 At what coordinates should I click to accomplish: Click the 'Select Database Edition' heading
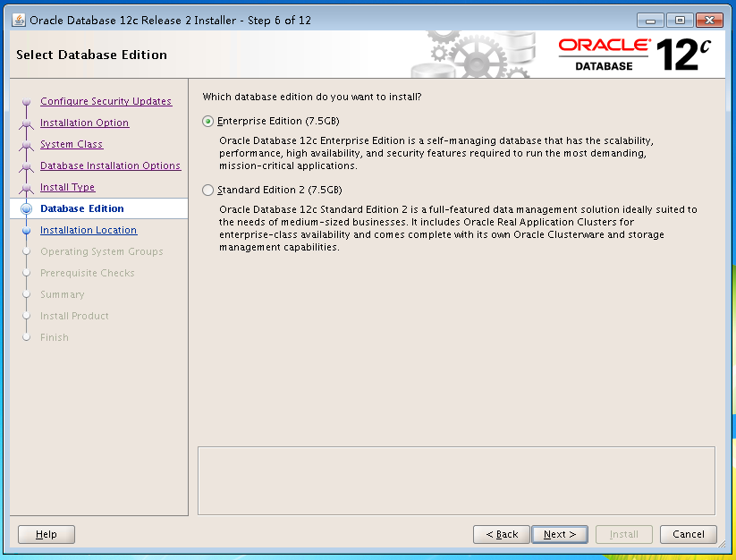click(x=91, y=55)
